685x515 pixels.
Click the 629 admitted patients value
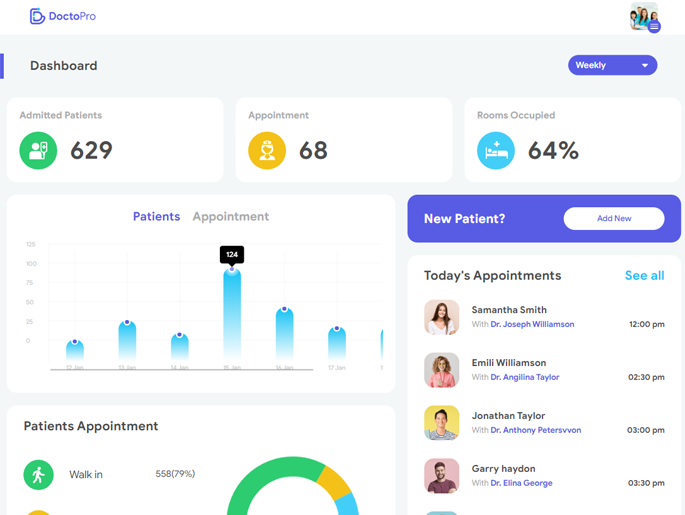91,150
